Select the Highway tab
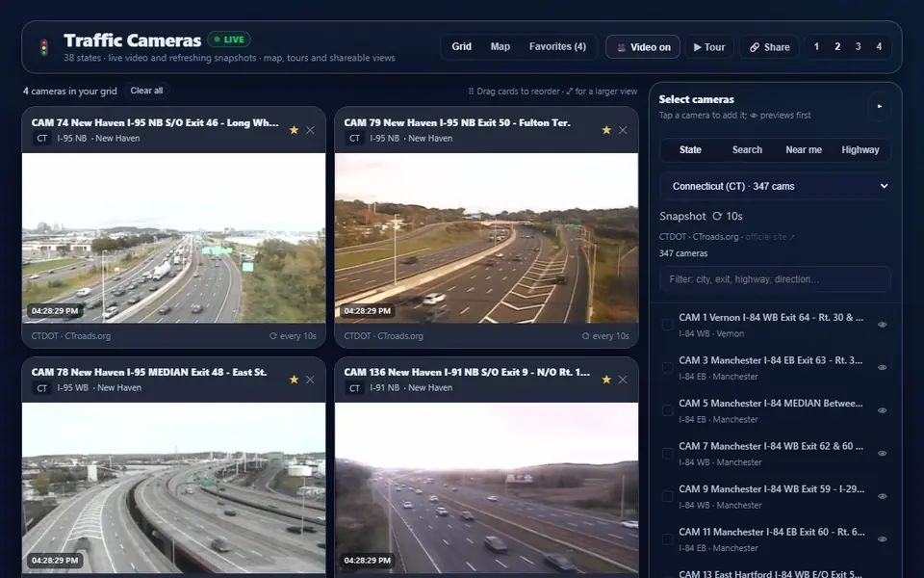The width and height of the screenshot is (924, 578). pos(860,150)
